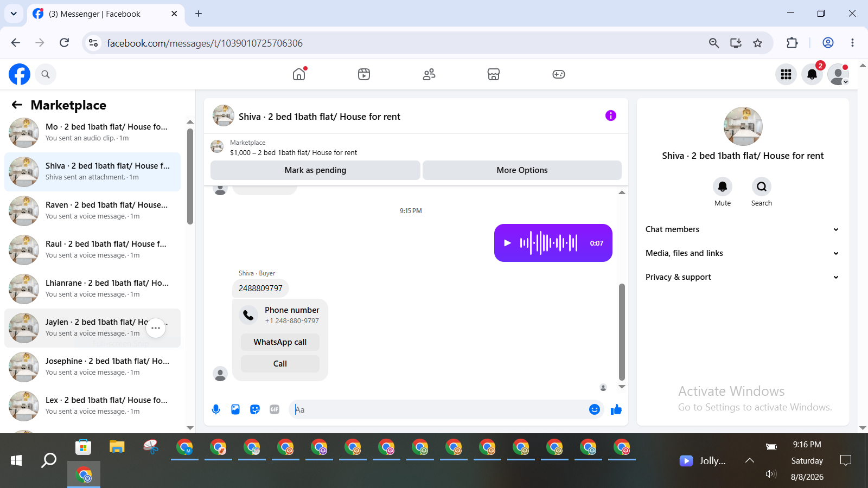
Task: Choose a sticker
Action: tap(255, 409)
